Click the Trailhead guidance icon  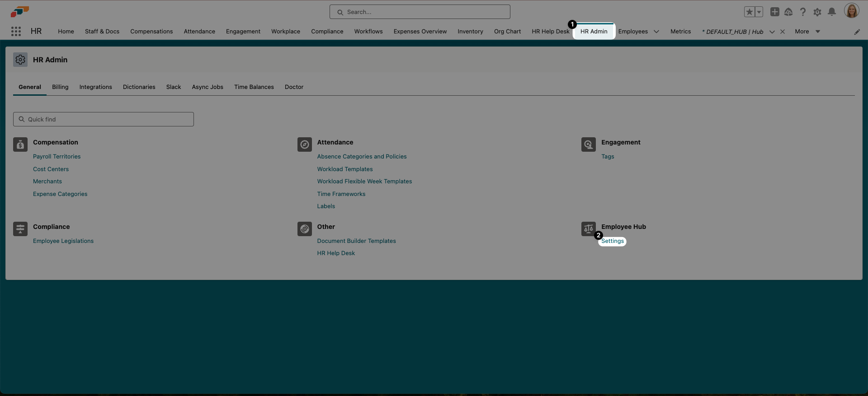pos(788,12)
